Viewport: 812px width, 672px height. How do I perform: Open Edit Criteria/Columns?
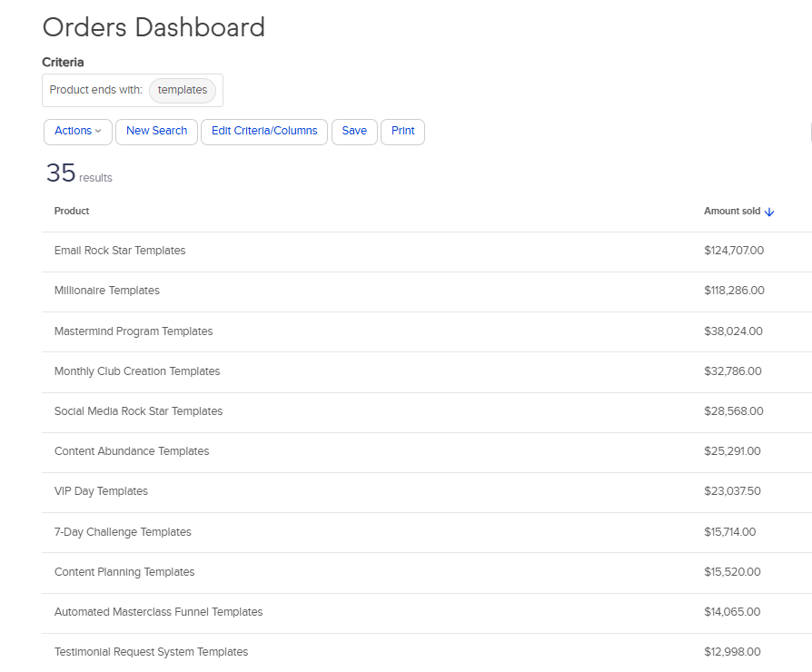point(264,131)
